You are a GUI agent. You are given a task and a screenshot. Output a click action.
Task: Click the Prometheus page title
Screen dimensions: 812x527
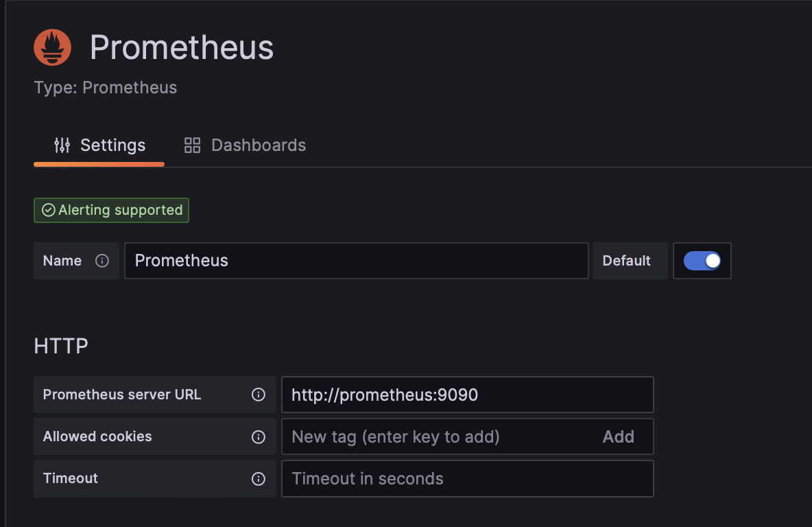pyautogui.click(x=181, y=47)
